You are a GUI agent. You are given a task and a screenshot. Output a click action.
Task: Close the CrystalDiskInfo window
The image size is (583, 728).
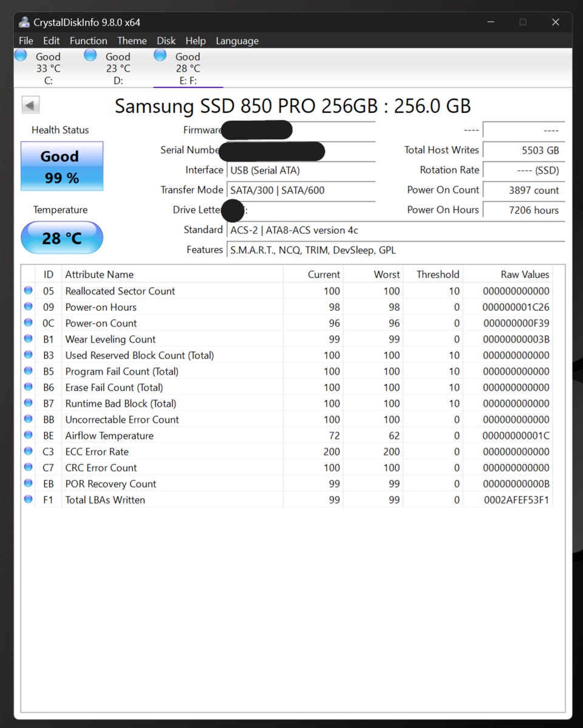pos(556,22)
